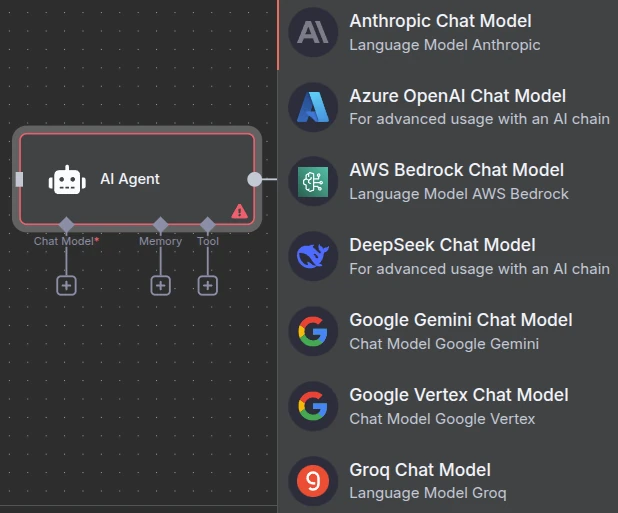Add a Chat Model via plus button
Screen dimensions: 618x513
(66, 286)
